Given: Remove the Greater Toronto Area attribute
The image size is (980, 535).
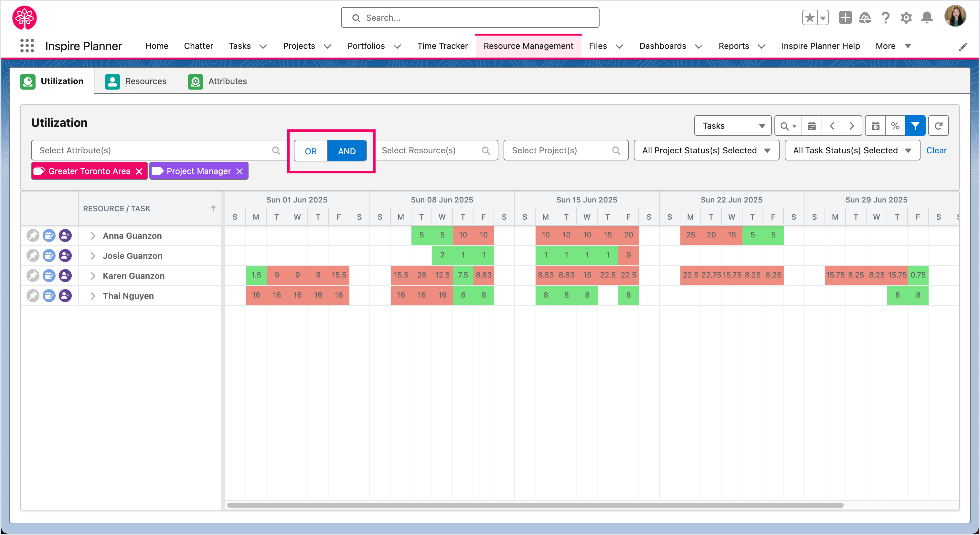Looking at the screenshot, I should pyautogui.click(x=139, y=171).
